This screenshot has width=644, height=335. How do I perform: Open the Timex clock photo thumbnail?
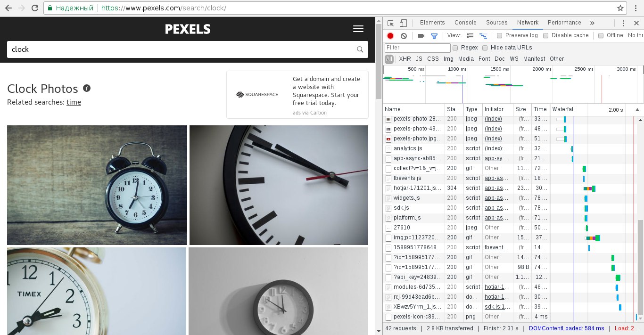click(x=97, y=291)
